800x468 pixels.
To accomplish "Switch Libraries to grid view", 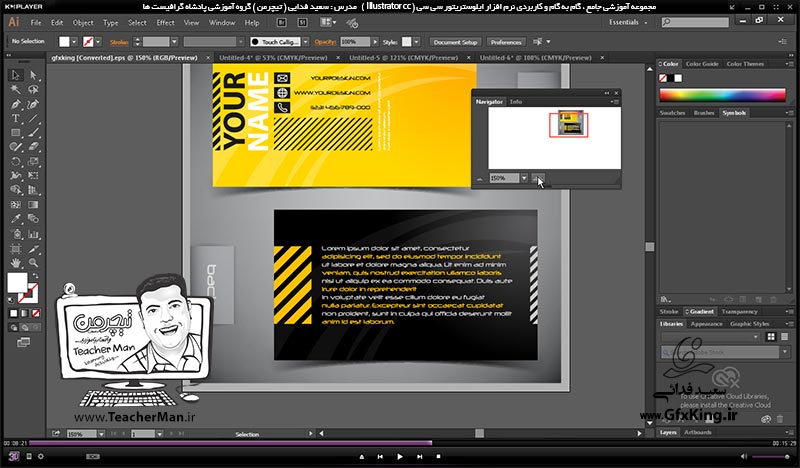I will click(771, 337).
